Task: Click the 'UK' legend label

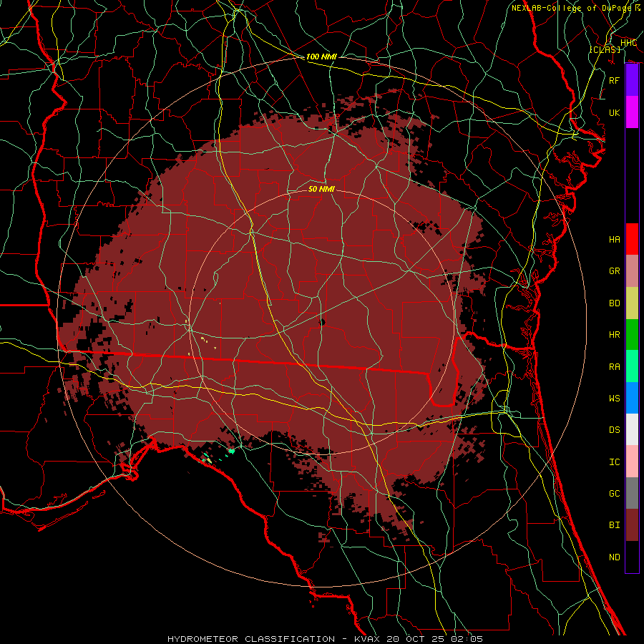Action: click(615, 113)
